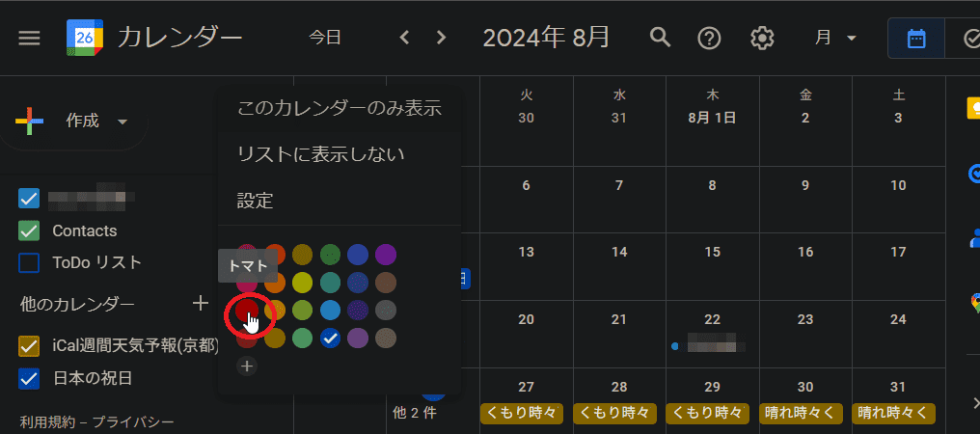Select このカレンダーのみ表示 menu item
The image size is (980, 434).
click(x=339, y=108)
